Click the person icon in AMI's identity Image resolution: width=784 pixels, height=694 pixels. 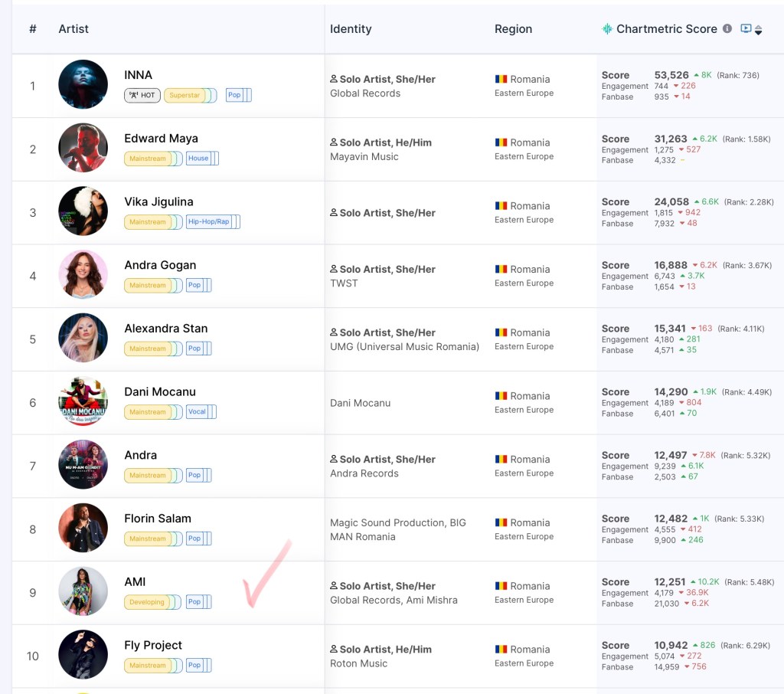pos(334,586)
